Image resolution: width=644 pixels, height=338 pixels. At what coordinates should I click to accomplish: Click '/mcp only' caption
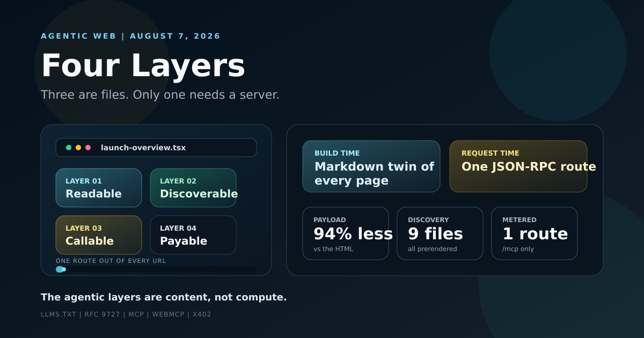tap(518, 249)
